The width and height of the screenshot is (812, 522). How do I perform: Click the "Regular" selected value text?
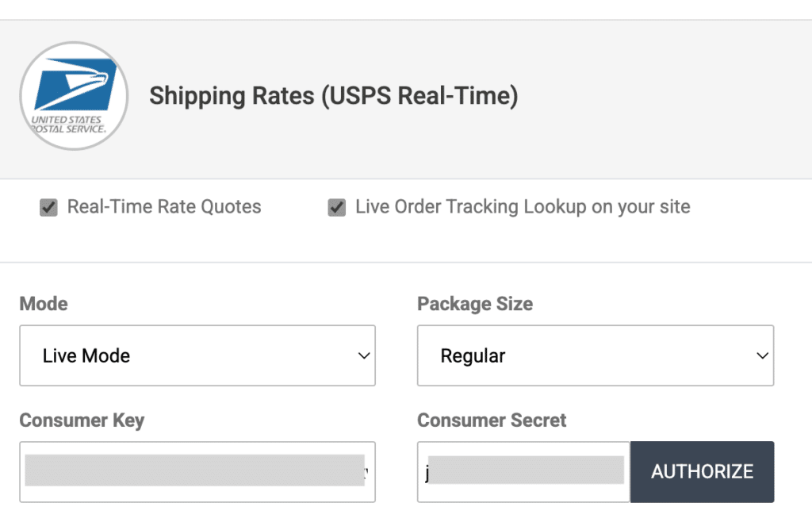pyautogui.click(x=473, y=355)
